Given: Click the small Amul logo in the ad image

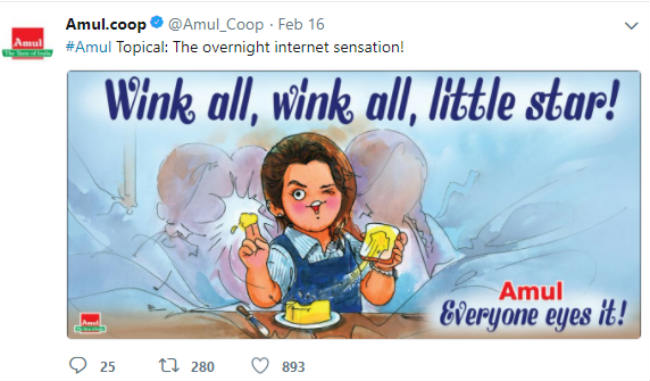Looking at the screenshot, I should click(90, 323).
